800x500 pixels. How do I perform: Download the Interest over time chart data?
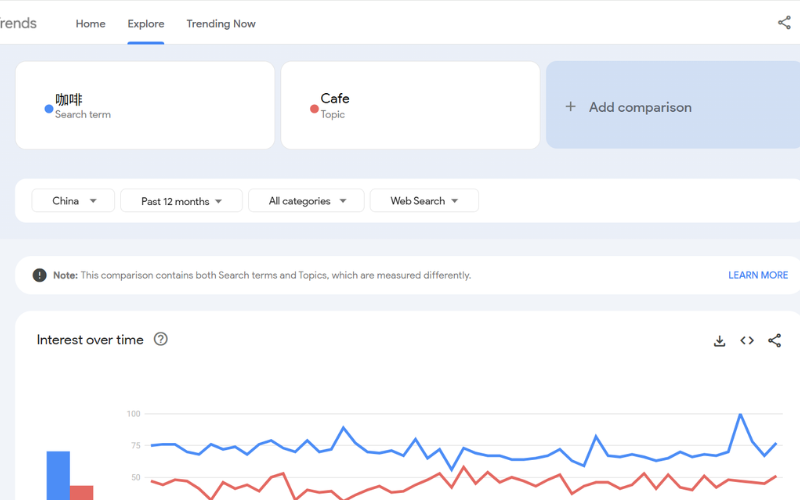click(719, 341)
